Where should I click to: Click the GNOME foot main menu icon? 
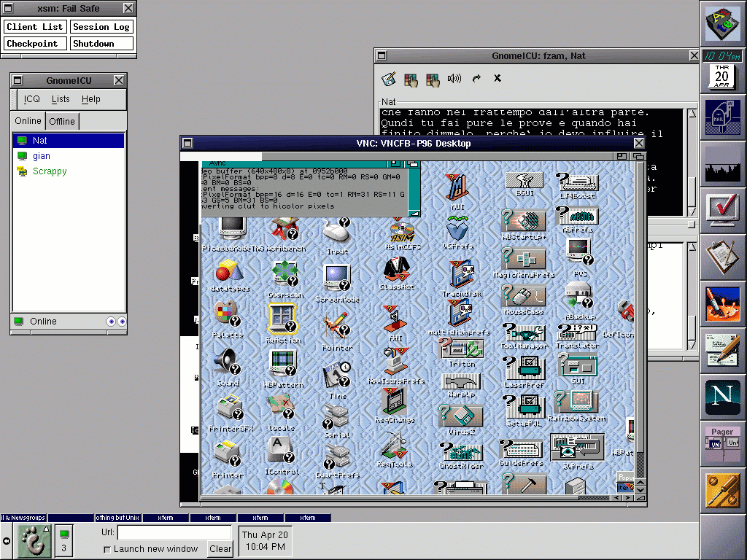pyautogui.click(x=33, y=541)
